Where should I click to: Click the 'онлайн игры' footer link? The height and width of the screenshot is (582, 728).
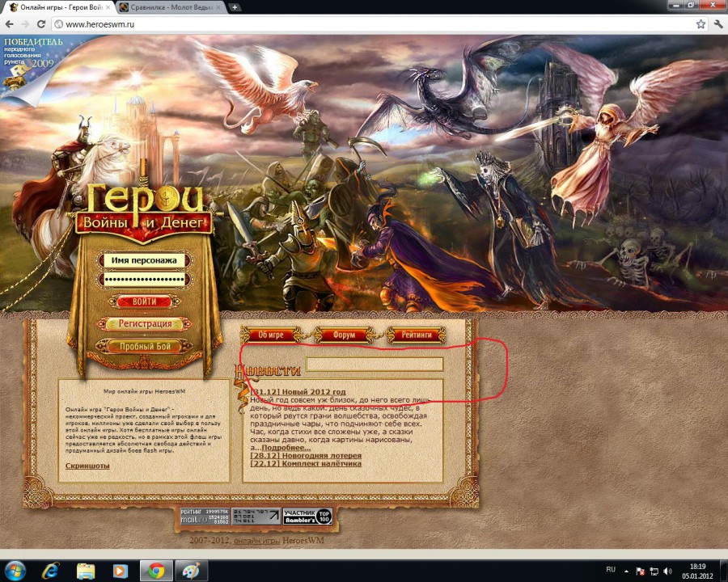coord(256,540)
